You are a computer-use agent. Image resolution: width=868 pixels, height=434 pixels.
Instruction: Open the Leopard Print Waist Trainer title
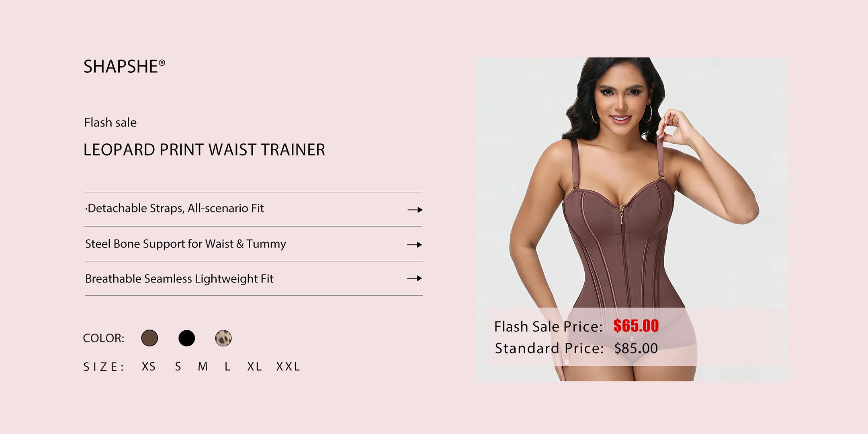pyautogui.click(x=204, y=150)
